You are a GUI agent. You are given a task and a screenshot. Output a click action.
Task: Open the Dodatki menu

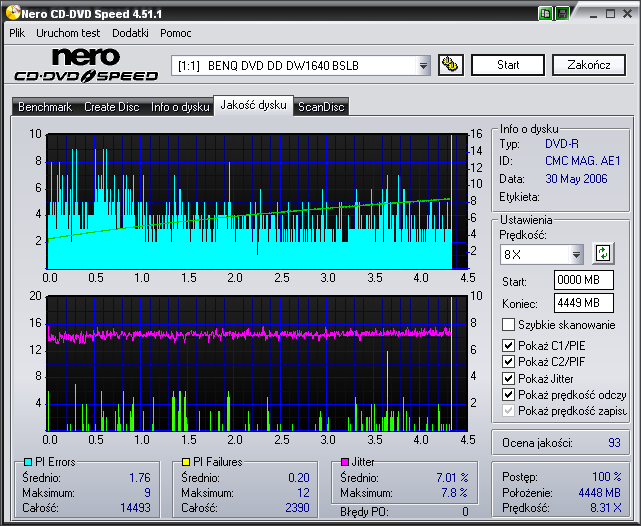130,33
